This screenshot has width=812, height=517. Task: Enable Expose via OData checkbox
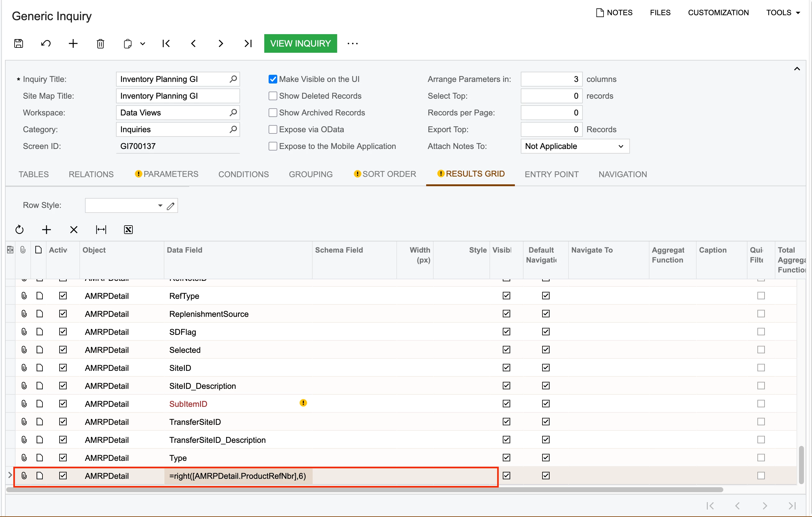(273, 130)
